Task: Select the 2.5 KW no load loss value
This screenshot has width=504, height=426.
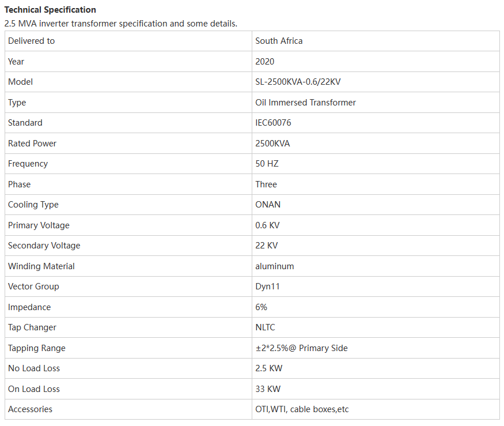Action: tap(268, 368)
